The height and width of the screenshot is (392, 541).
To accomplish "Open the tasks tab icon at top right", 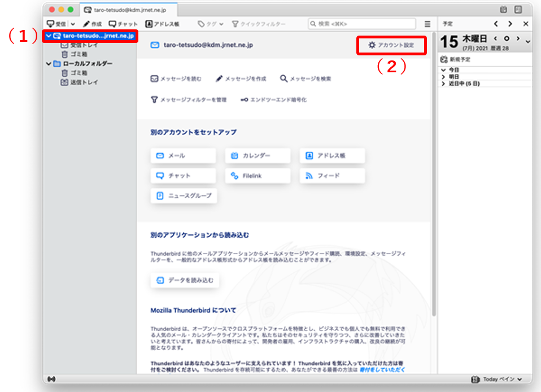I will 517,10.
